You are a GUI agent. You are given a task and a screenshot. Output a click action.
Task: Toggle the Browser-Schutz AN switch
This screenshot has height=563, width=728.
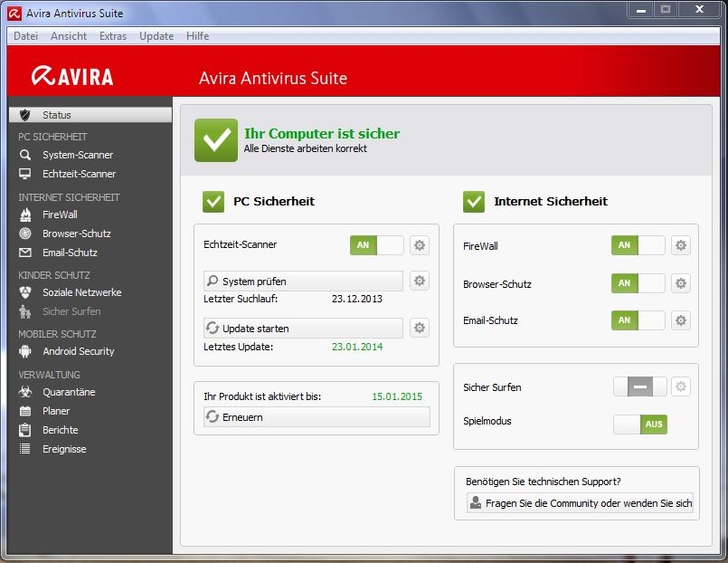[638, 283]
